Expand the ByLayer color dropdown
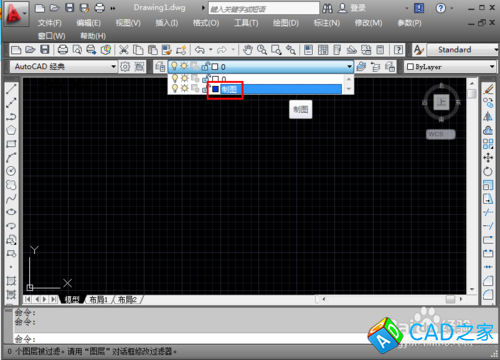The image size is (500, 360). (x=492, y=67)
